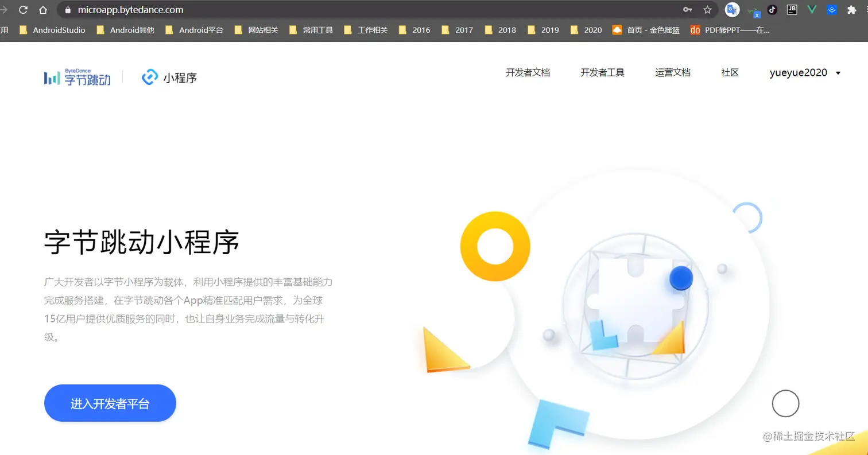Open the 首页 - 金色摇篮 bookmark
The image size is (868, 455).
pos(646,30)
